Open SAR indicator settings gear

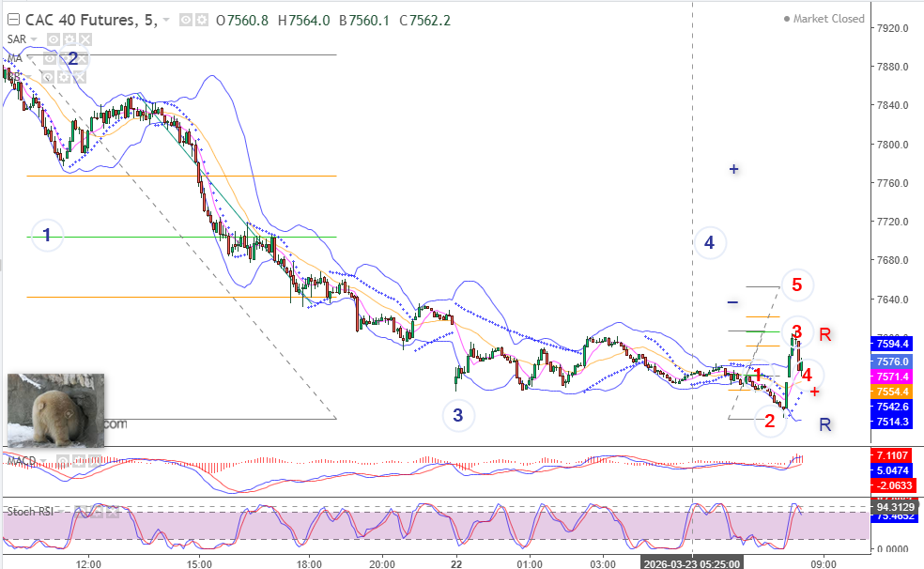69,39
